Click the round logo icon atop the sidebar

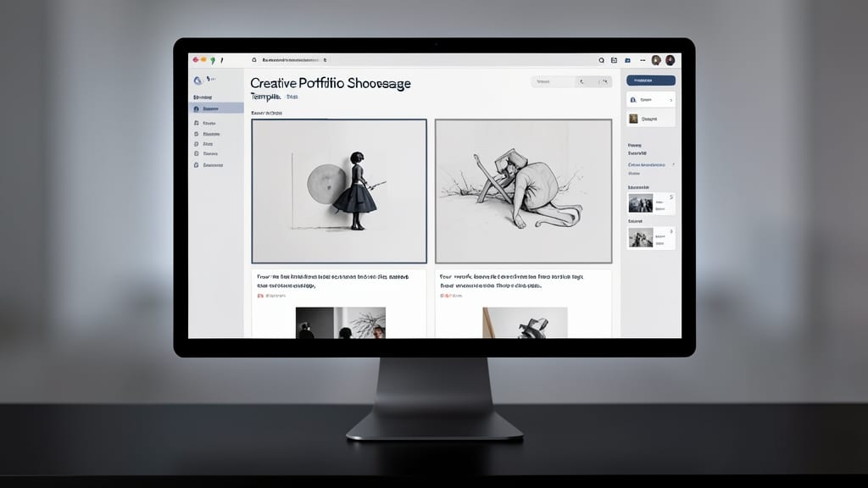click(198, 80)
